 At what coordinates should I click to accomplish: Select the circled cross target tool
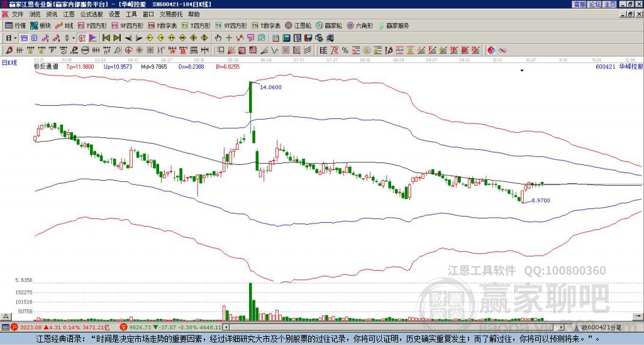(128, 50)
